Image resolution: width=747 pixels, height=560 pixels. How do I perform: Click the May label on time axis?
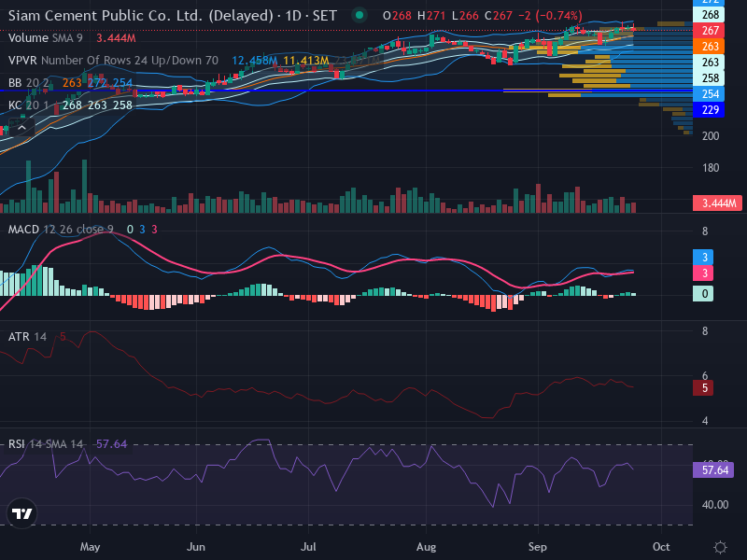coord(90,547)
